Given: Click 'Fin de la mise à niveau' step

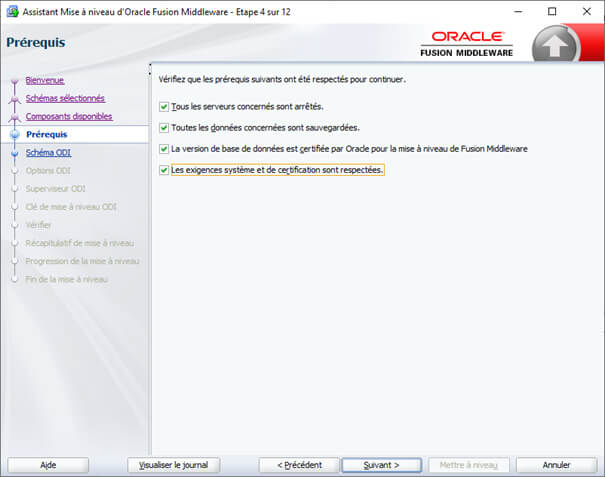Looking at the screenshot, I should click(67, 279).
